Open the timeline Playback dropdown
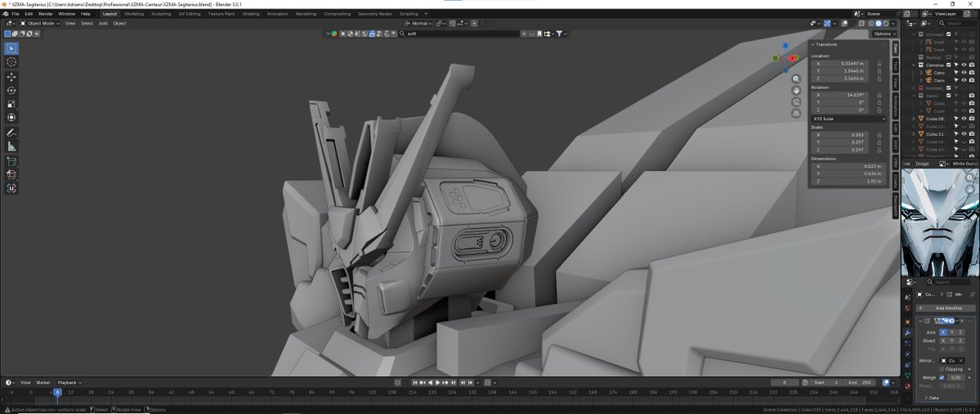The height and width of the screenshot is (414, 980). (69, 382)
